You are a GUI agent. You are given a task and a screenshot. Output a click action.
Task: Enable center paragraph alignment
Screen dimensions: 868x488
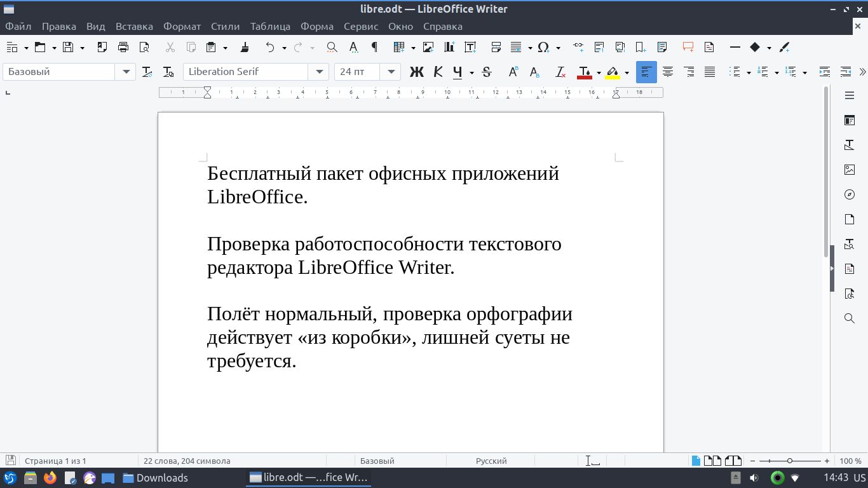click(x=668, y=72)
